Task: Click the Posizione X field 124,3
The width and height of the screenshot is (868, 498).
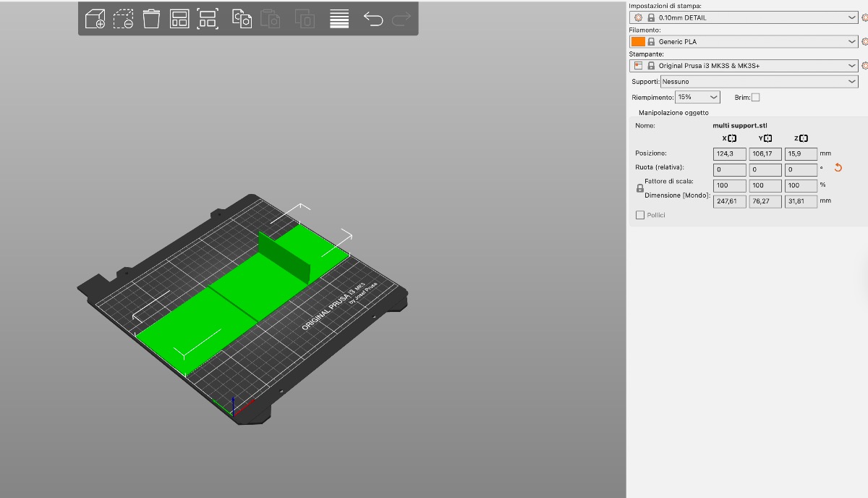Action: pyautogui.click(x=729, y=153)
